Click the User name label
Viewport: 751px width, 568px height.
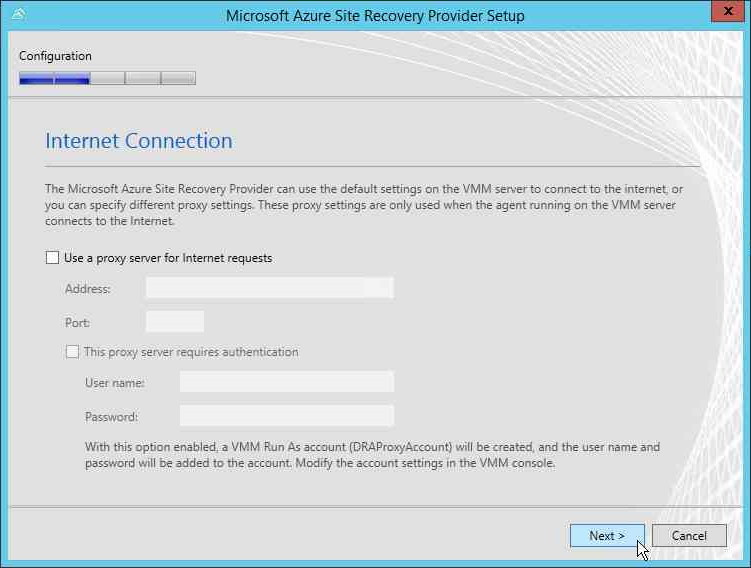[x=114, y=383]
